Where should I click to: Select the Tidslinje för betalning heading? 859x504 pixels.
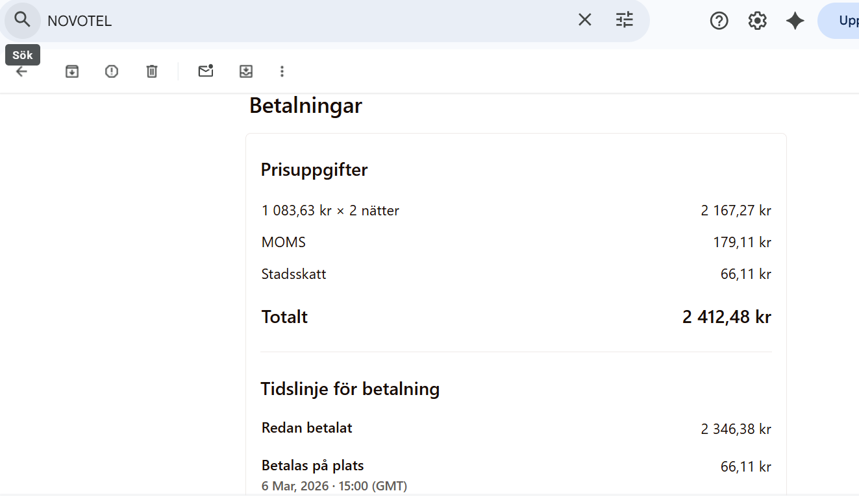coord(351,389)
